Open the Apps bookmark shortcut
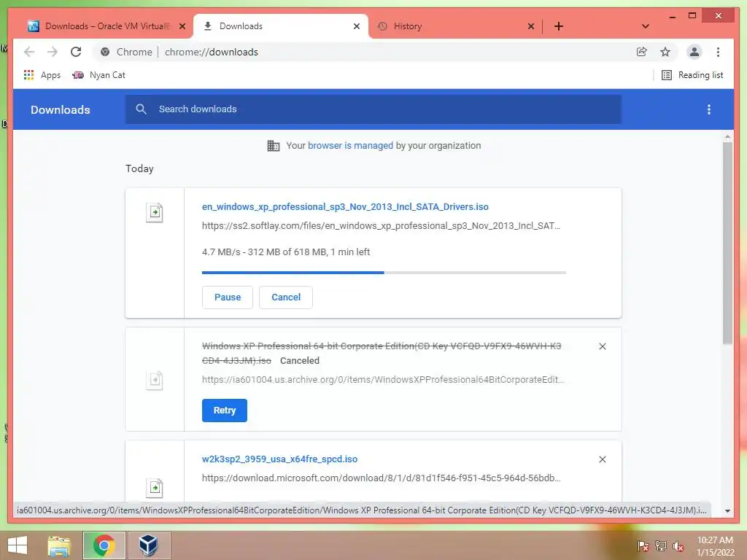 [42, 75]
